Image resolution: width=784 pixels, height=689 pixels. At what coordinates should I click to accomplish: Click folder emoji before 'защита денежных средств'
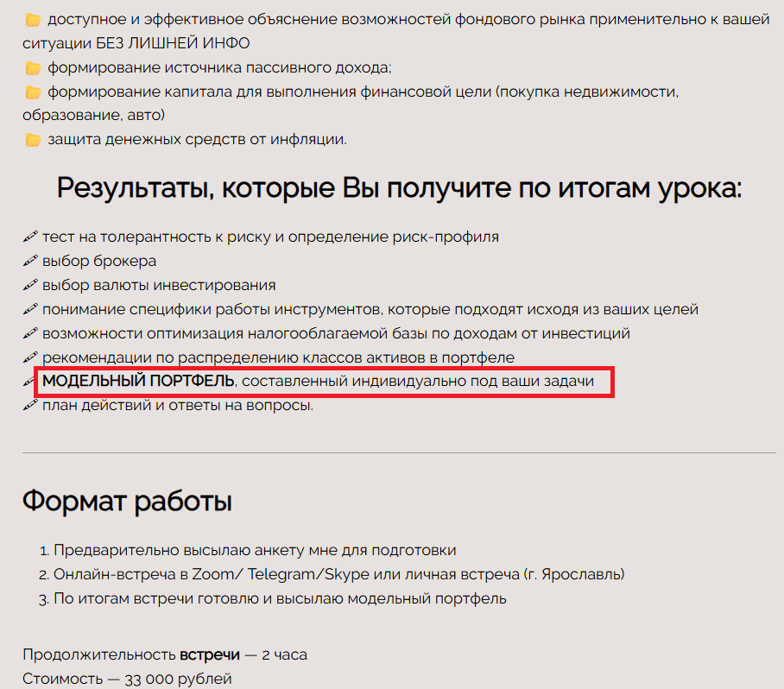click(x=34, y=140)
